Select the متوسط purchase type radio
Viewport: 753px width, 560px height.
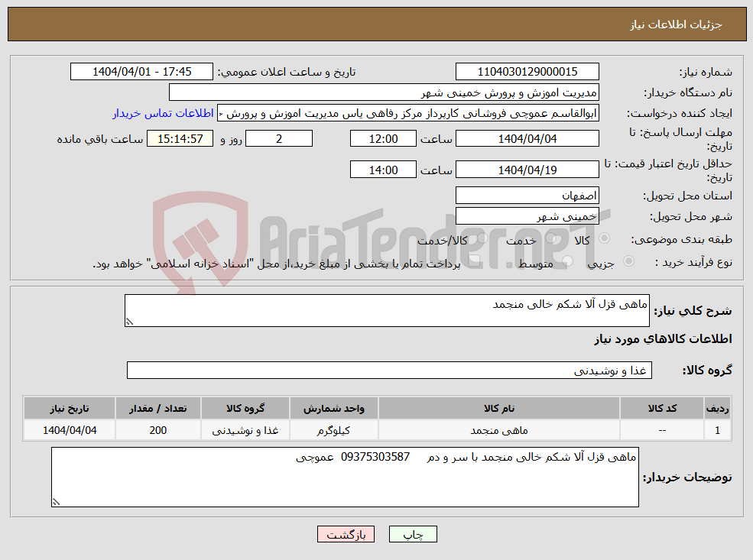567,261
